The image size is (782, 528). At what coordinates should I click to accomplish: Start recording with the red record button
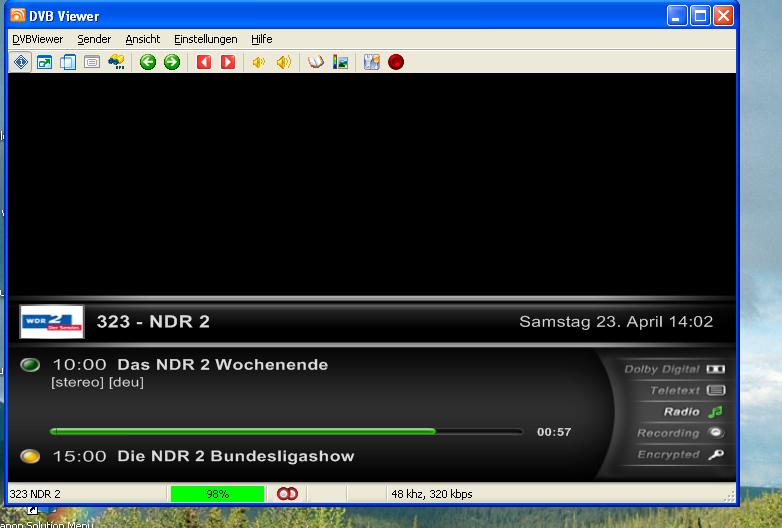(396, 62)
